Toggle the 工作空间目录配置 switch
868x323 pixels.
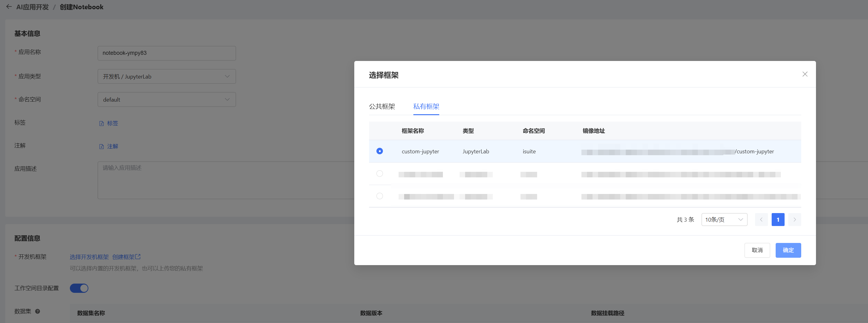click(x=79, y=288)
